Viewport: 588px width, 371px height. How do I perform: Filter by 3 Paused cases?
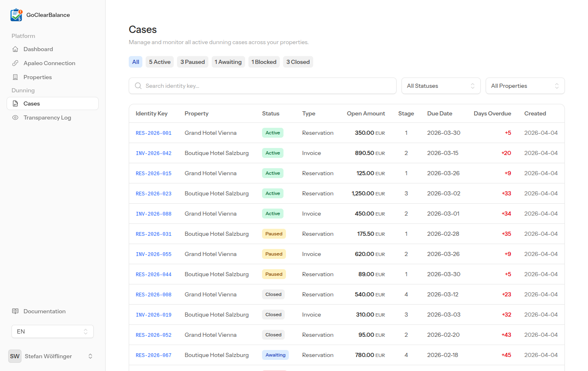(193, 62)
